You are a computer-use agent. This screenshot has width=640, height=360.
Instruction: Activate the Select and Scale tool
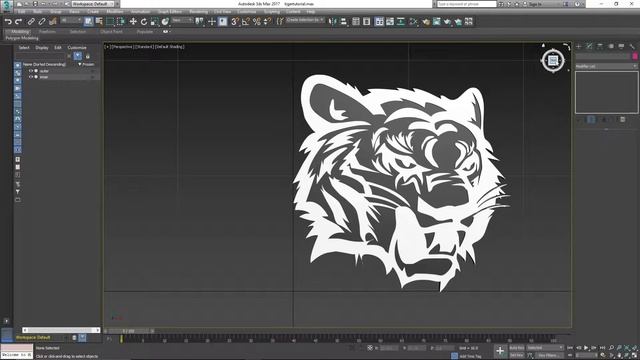tap(154, 22)
